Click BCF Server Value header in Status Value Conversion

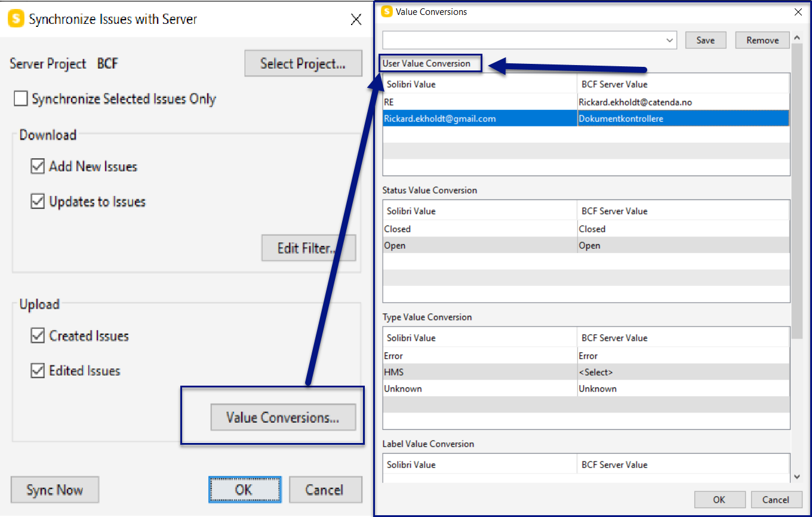684,211
